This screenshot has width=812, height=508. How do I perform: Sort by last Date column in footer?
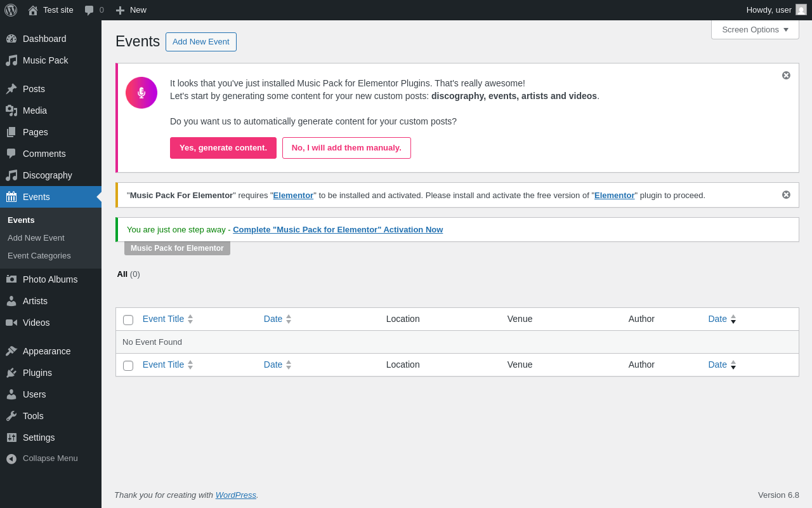(x=722, y=364)
